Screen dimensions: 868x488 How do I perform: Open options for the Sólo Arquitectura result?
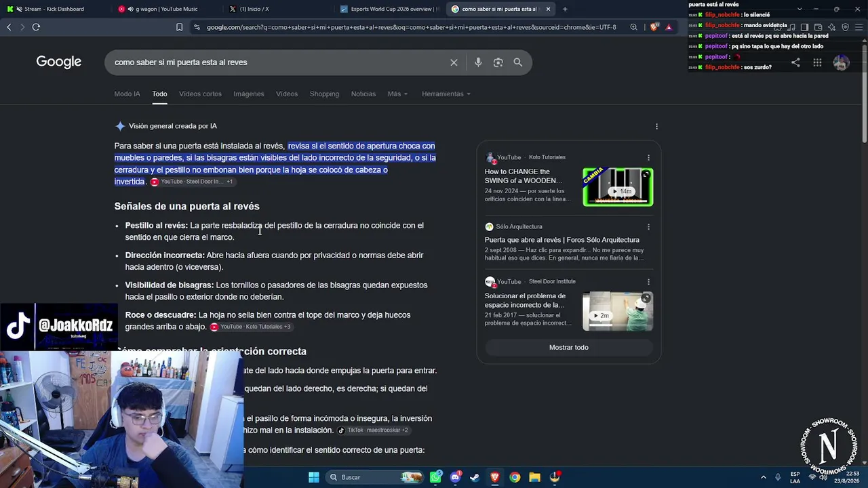point(648,226)
